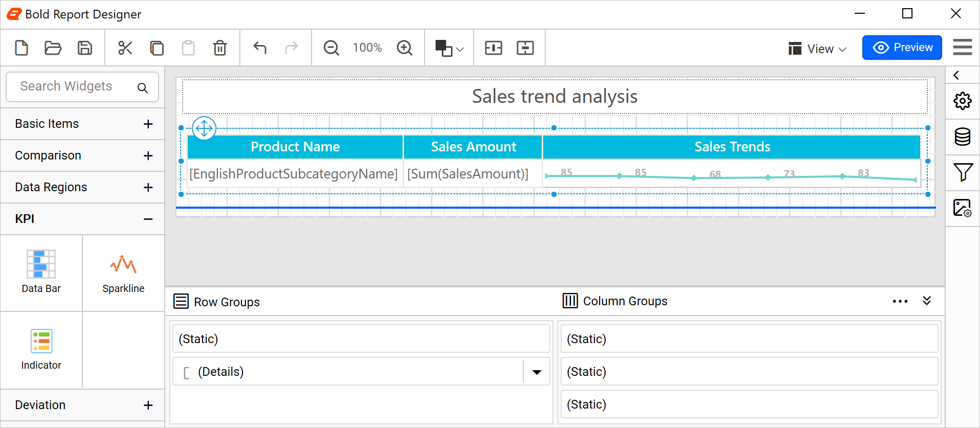Image resolution: width=980 pixels, height=428 pixels.
Task: Select the Sales Trends header cell
Action: pos(732,147)
